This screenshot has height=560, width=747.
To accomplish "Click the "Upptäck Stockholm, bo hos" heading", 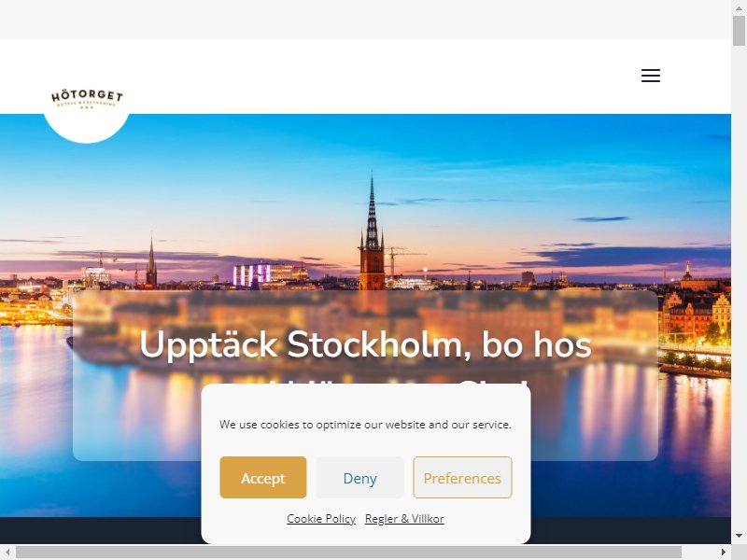I will [365, 344].
